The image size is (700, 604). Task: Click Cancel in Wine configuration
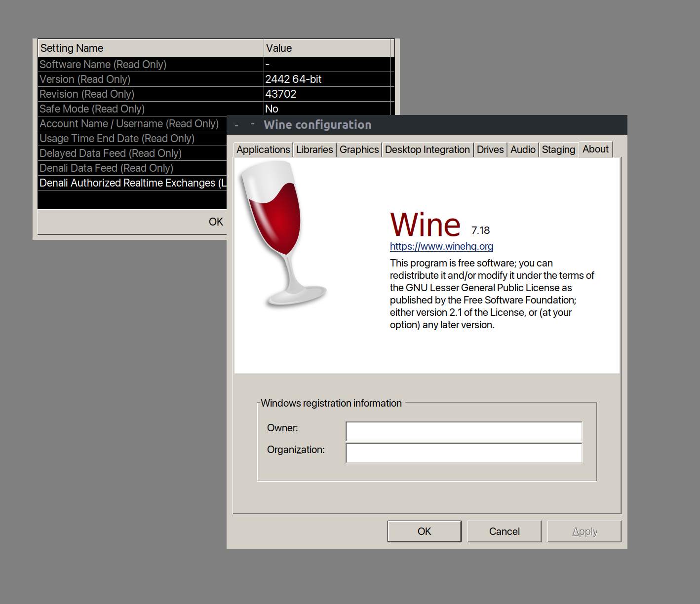tap(504, 531)
